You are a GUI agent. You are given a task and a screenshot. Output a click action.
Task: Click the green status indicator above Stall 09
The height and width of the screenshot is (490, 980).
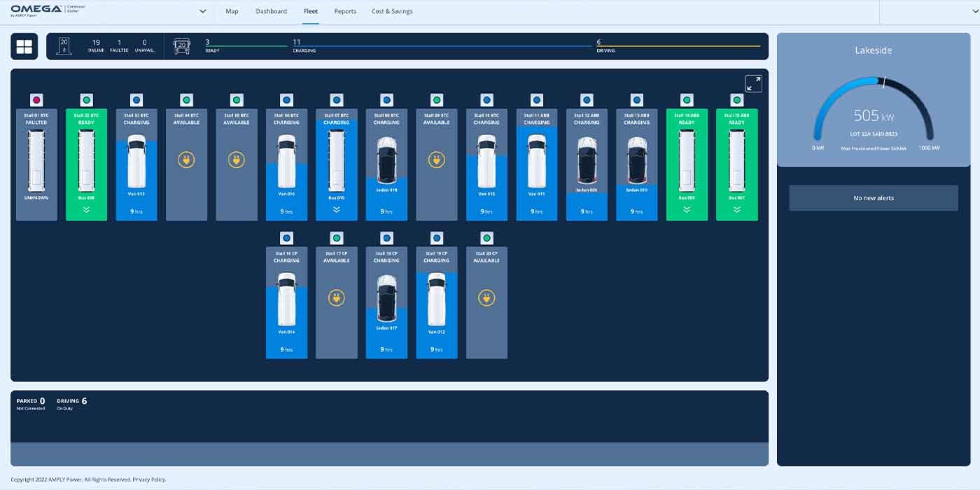[x=437, y=100]
